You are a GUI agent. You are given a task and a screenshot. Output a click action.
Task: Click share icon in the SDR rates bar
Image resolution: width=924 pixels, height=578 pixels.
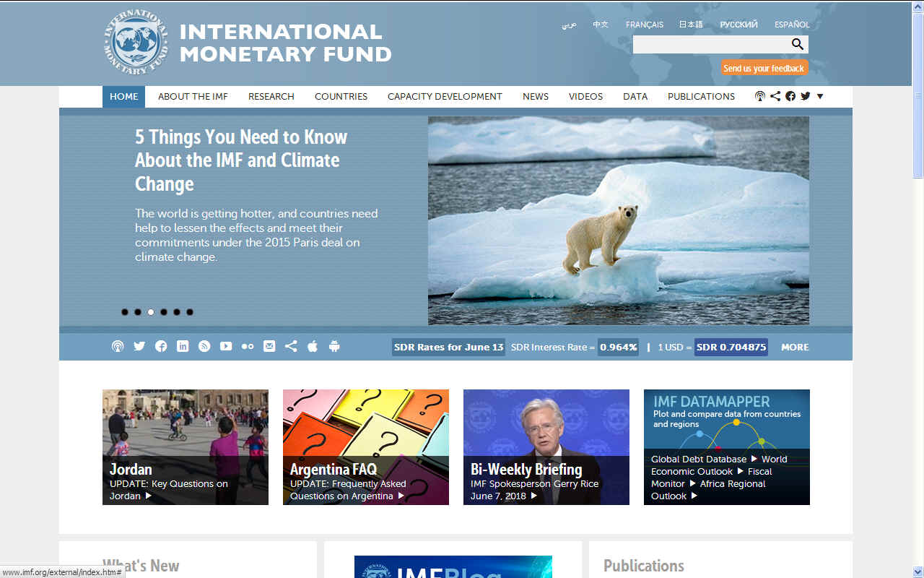click(291, 346)
